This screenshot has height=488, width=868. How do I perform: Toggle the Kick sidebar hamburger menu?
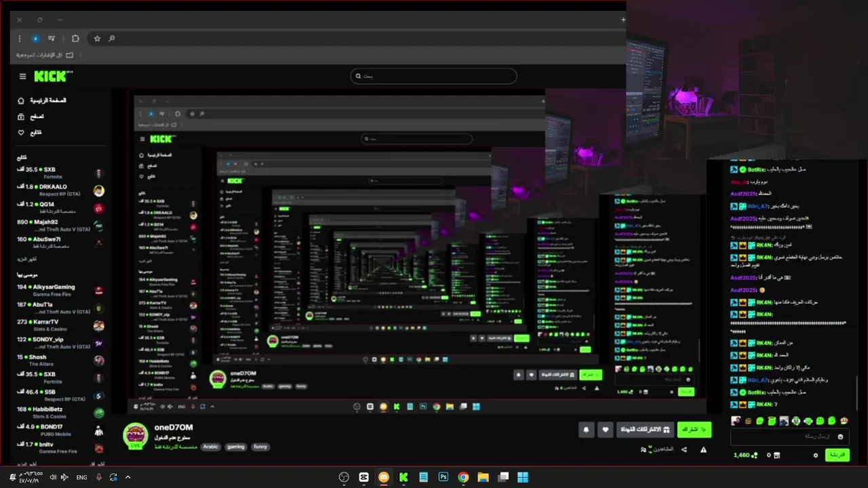click(22, 77)
